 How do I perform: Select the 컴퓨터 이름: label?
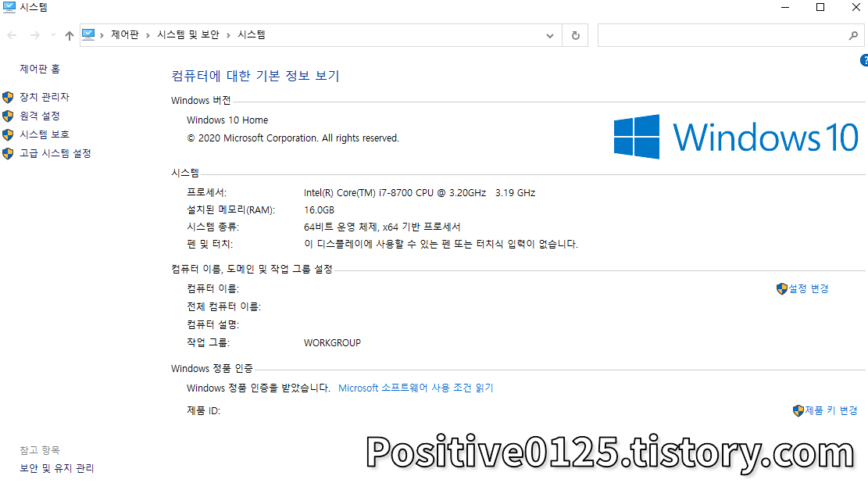pyautogui.click(x=213, y=288)
